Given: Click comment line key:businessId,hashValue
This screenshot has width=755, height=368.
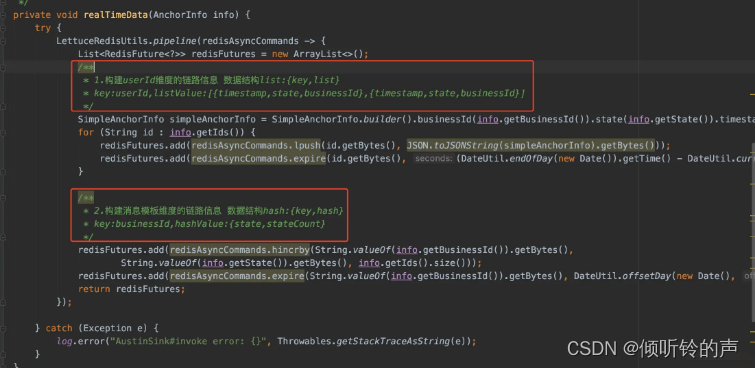Looking at the screenshot, I should [204, 224].
